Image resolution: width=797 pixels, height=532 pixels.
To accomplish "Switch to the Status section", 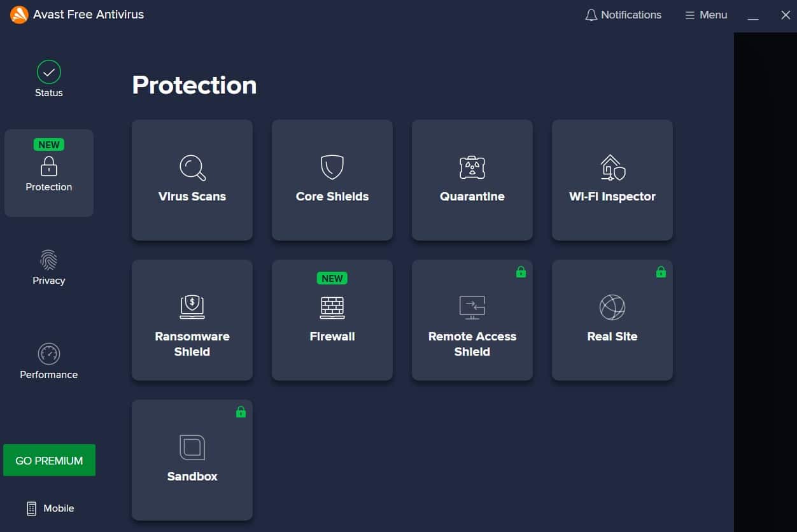I will pos(48,79).
